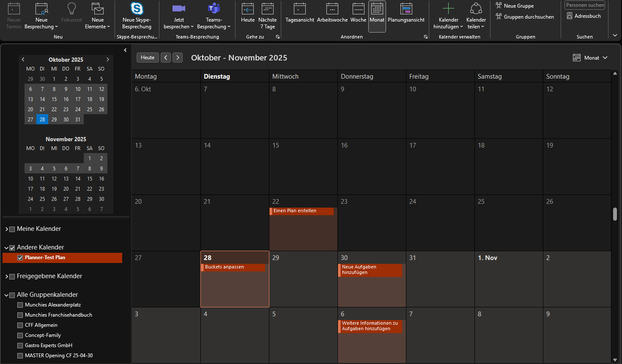Viewport: 622px width, 364px height.
Task: Expand the Freigegebene Kalender group
Action: pos(7,276)
